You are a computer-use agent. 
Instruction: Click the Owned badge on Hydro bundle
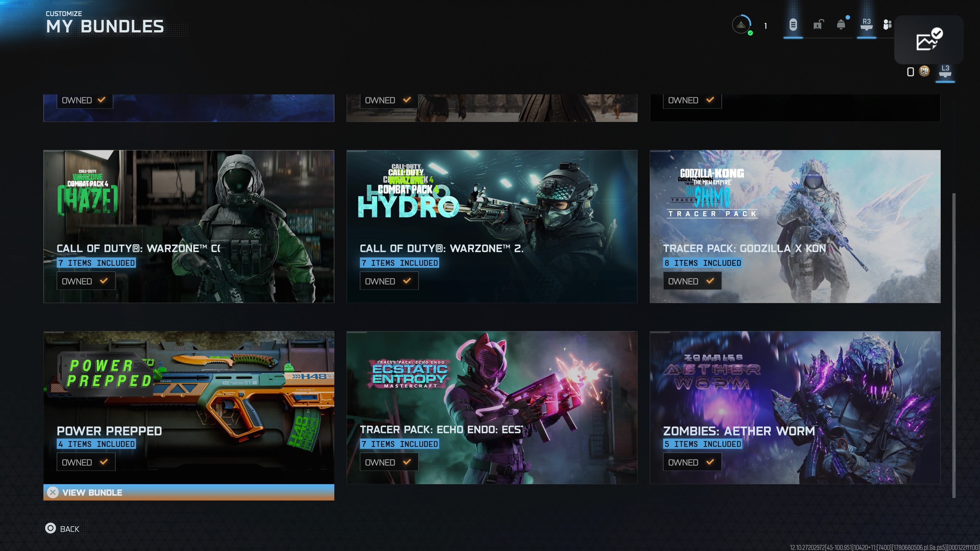click(389, 281)
